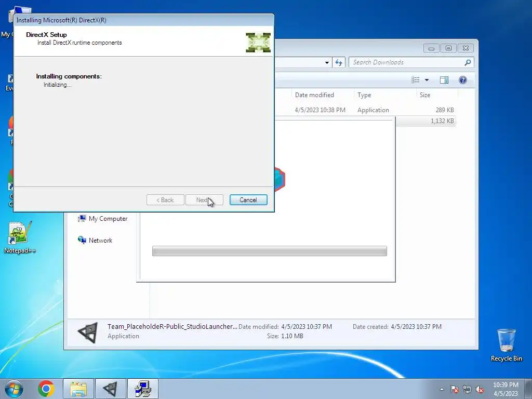Switch to the StudioLauncher taskbar button
532x399 pixels.
coord(110,389)
